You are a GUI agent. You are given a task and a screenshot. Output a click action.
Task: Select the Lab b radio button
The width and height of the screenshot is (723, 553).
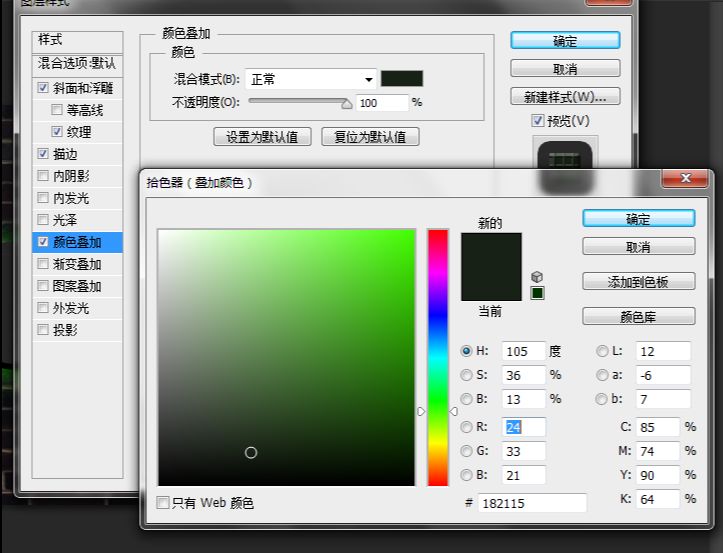pos(602,399)
